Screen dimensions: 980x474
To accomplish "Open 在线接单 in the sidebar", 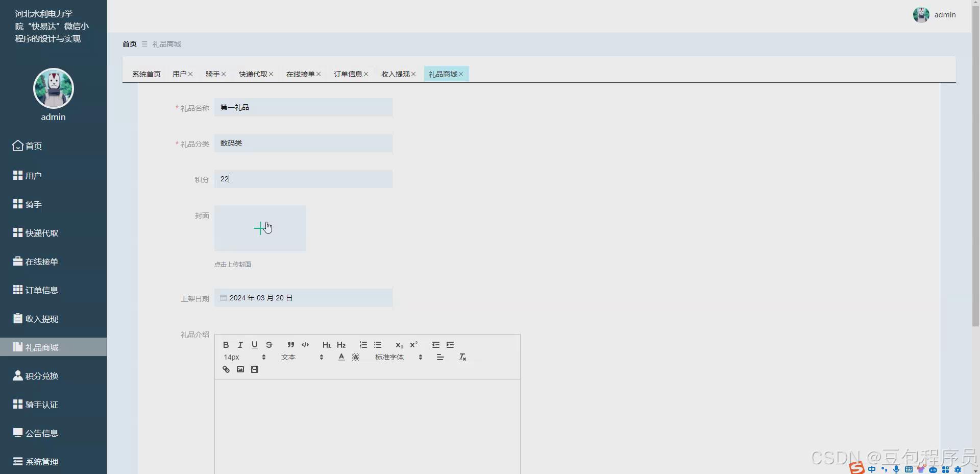I will pos(53,262).
